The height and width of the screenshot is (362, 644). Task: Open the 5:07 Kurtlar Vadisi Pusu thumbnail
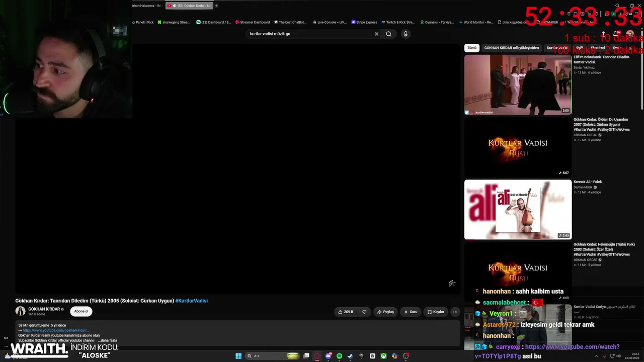tap(518, 147)
